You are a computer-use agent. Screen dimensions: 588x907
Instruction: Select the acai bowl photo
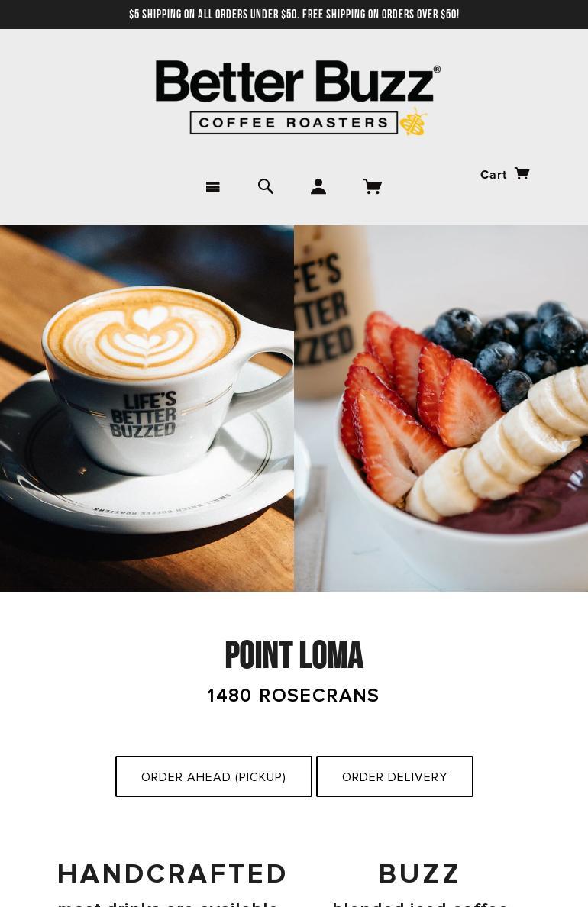pos(441,408)
